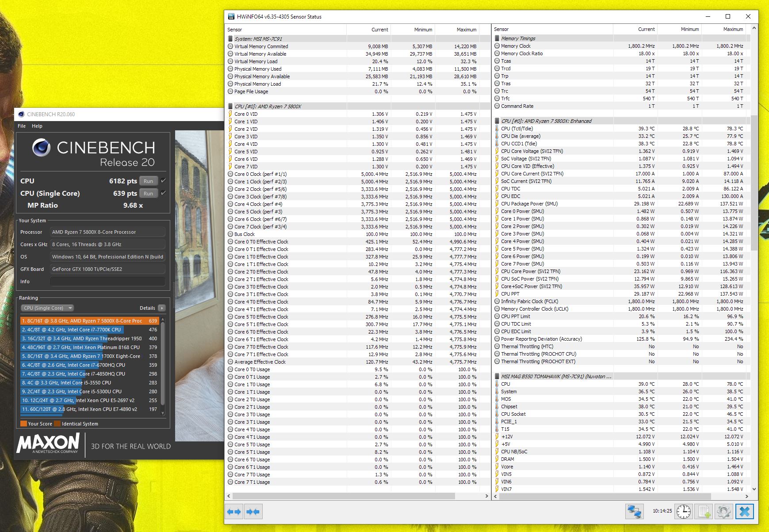This screenshot has width=769, height=532.
Task: Select the AMD Ryzen Threadripper ranking entry
Action: pyautogui.click(x=89, y=338)
